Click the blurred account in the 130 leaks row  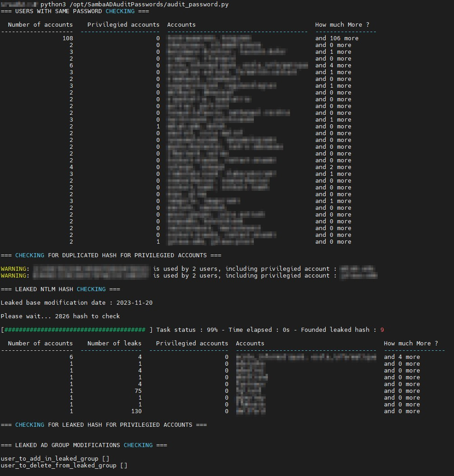251,411
